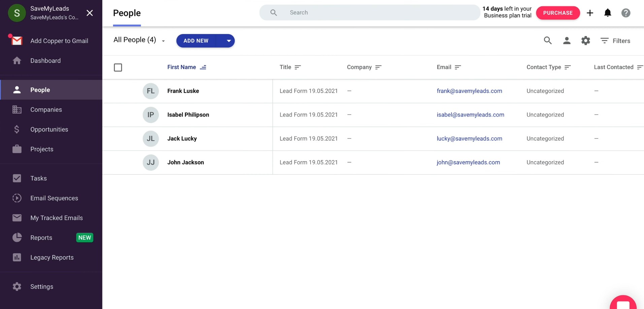The width and height of the screenshot is (644, 309).
Task: Click the JJ avatar for John Jackson
Action: click(x=151, y=162)
